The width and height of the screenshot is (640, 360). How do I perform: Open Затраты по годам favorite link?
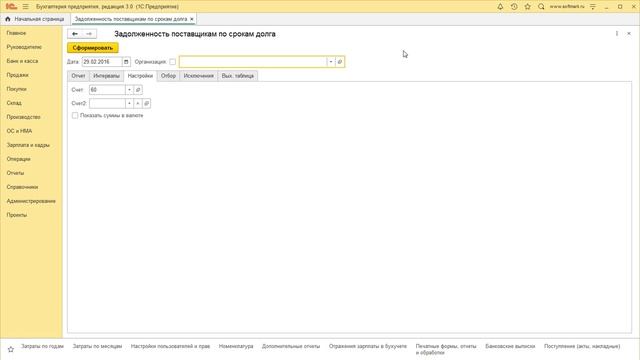pyautogui.click(x=42, y=346)
